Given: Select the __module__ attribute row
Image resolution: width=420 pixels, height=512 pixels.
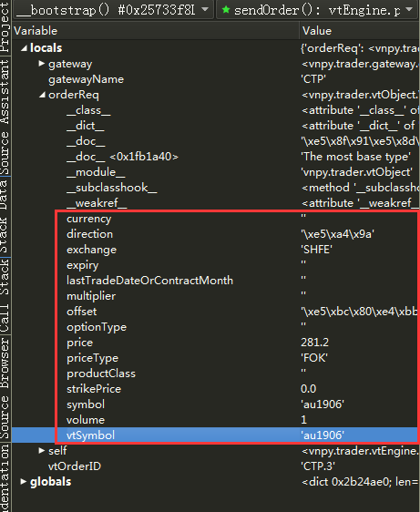Looking at the screenshot, I should click(x=216, y=172).
